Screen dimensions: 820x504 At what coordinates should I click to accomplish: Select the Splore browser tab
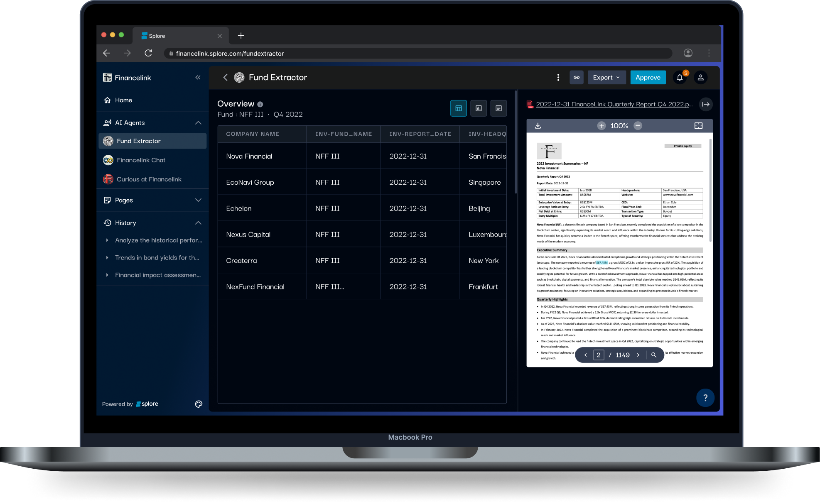[x=181, y=36]
